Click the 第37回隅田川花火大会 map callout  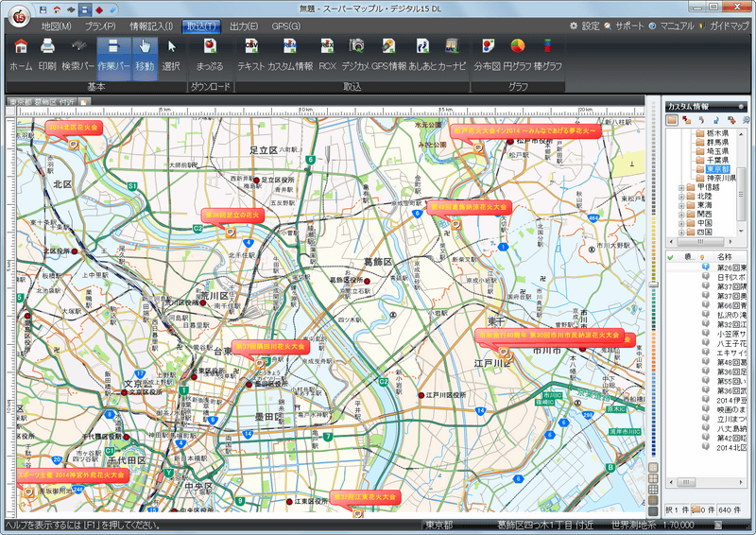click(x=270, y=347)
